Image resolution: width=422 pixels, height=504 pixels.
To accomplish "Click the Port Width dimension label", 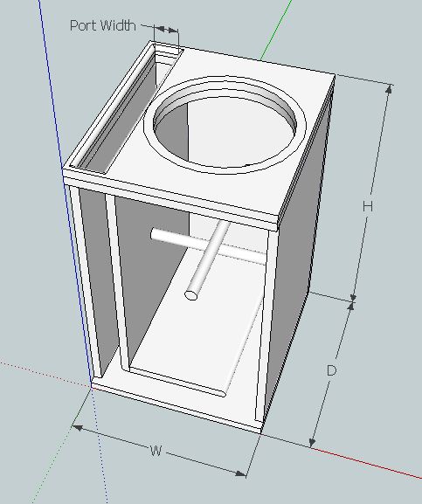I will click(102, 25).
